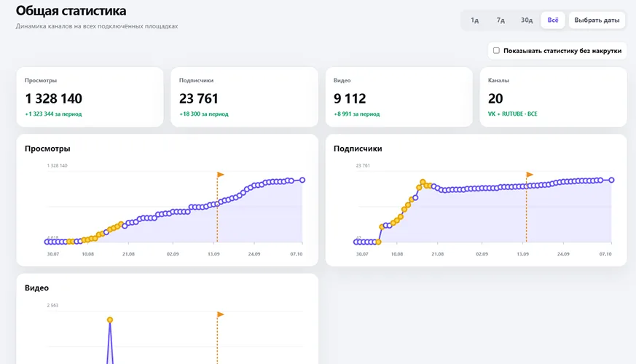Click the last data point on Просмотры chart

point(302,180)
